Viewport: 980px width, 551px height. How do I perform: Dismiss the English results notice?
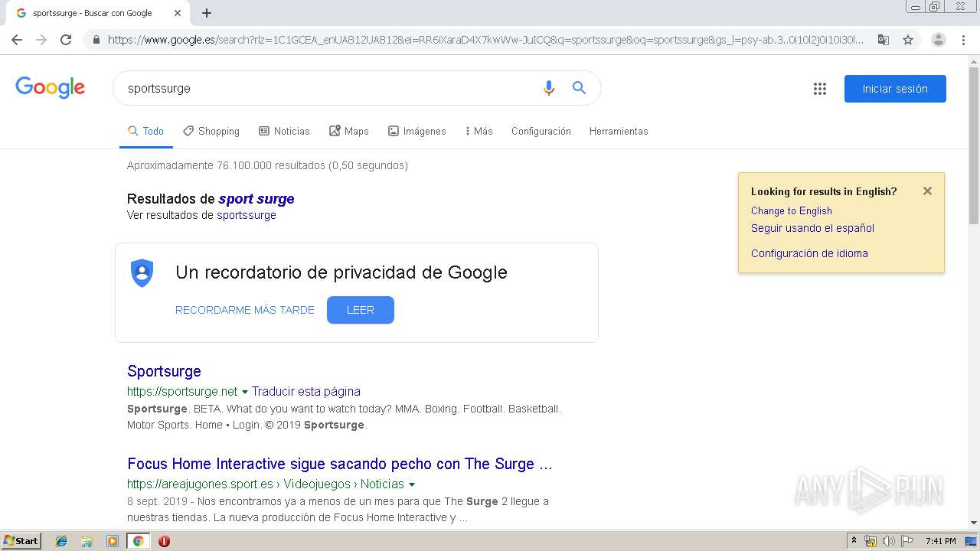[927, 191]
